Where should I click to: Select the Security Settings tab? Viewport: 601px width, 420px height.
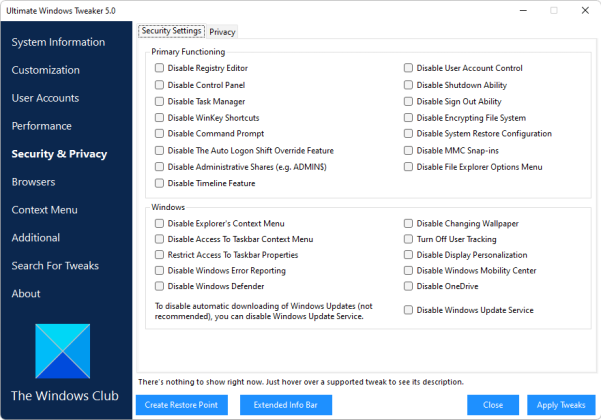point(171,31)
